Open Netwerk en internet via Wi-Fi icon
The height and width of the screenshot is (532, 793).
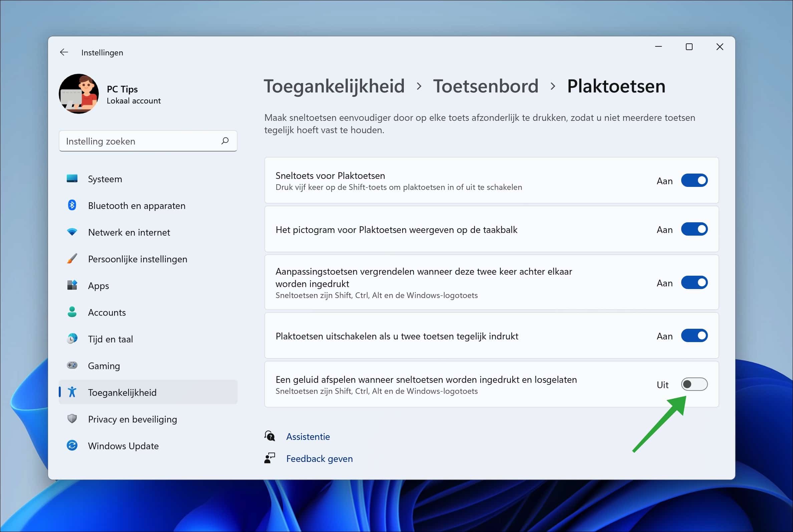coord(72,232)
